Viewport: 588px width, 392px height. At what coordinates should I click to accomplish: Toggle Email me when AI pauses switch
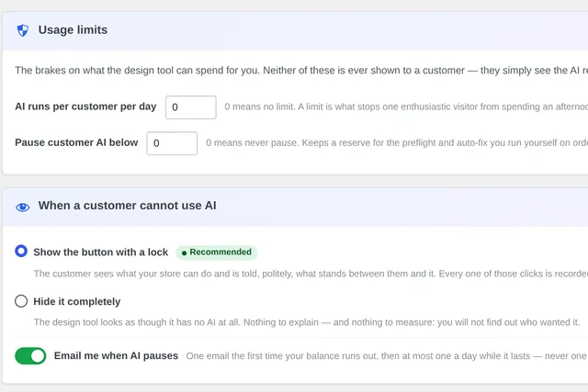tap(30, 355)
